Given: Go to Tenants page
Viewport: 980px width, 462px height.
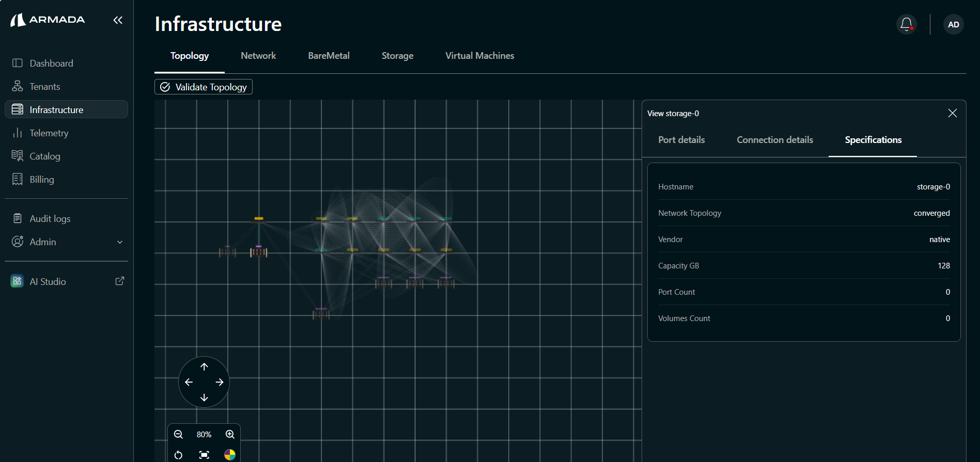Looking at the screenshot, I should coord(66,86).
